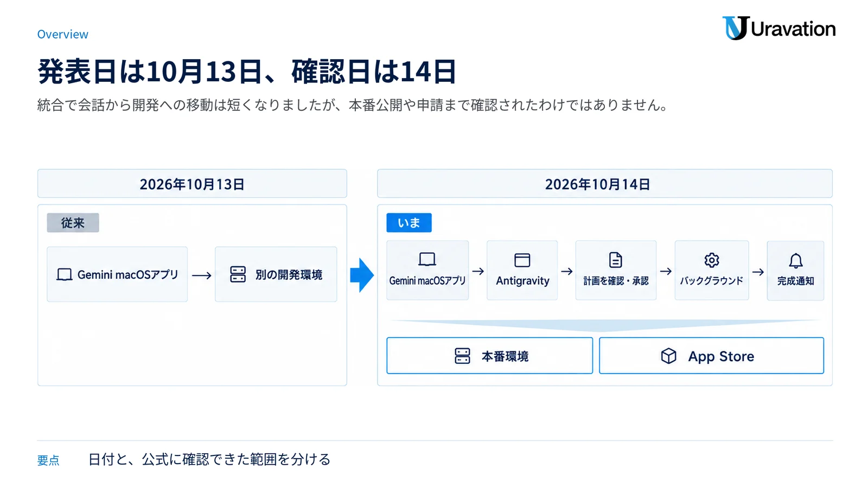Click the "完成通知" label

pos(796,281)
